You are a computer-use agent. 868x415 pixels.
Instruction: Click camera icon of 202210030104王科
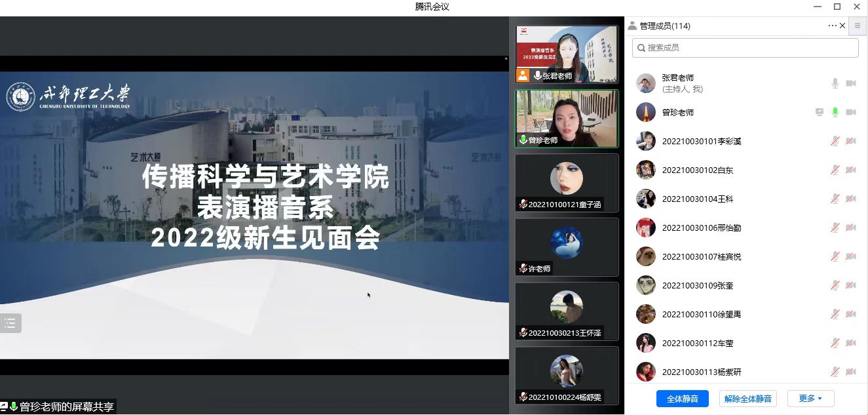(851, 199)
